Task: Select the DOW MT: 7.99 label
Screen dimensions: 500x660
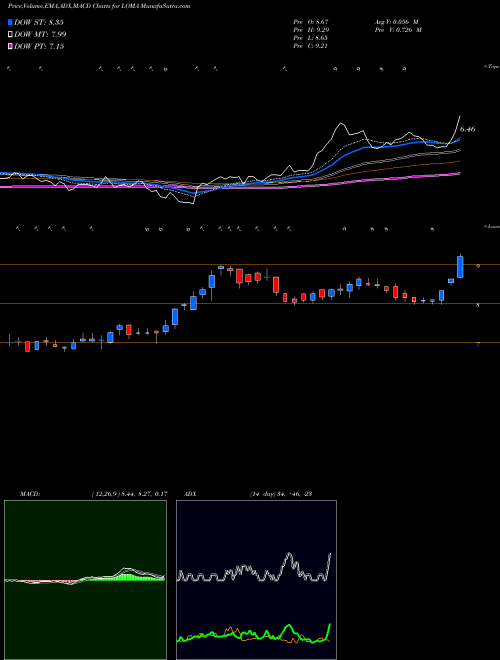Action: [x=40, y=34]
